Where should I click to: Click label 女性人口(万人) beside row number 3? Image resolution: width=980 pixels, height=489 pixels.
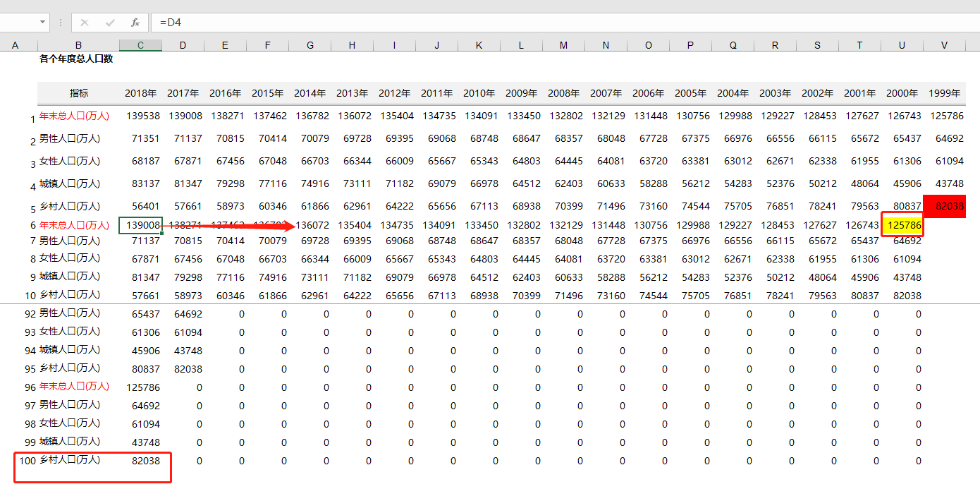tap(69, 161)
